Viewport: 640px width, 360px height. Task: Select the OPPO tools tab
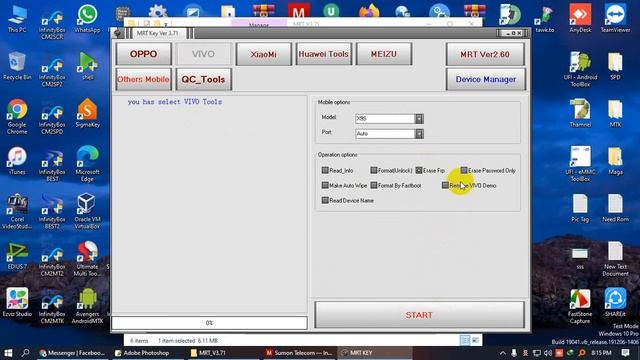pyautogui.click(x=143, y=54)
